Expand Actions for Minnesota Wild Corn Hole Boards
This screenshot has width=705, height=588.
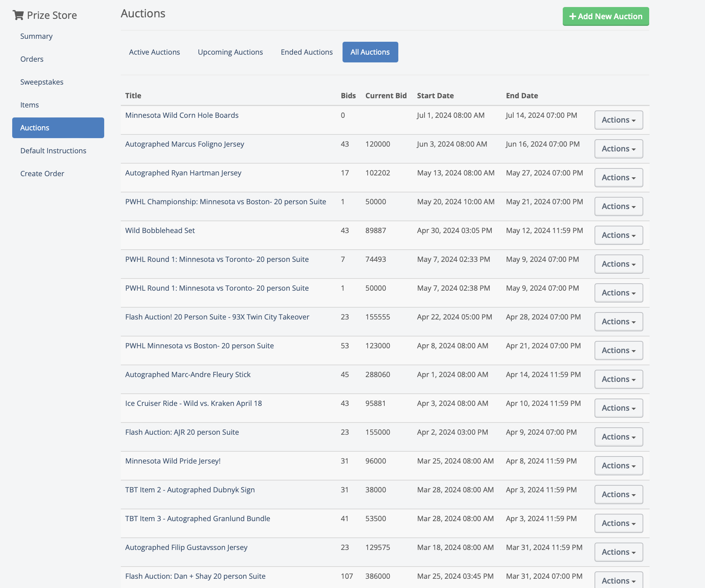pyautogui.click(x=619, y=120)
